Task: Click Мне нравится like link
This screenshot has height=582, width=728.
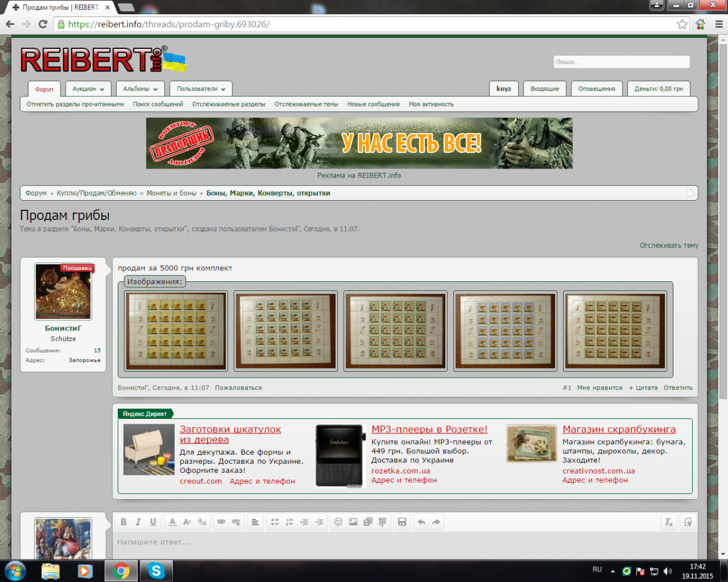Action: pos(599,387)
